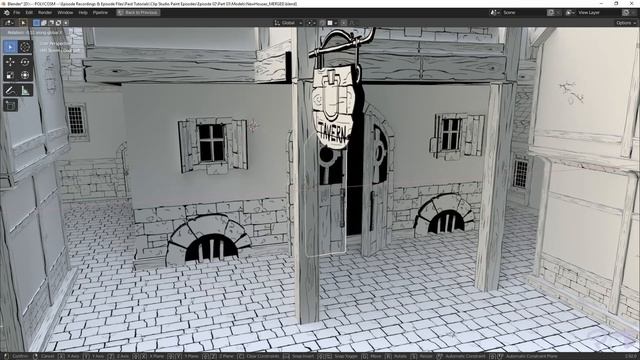
Task: Open the snapping options dropdown
Action: (332, 23)
